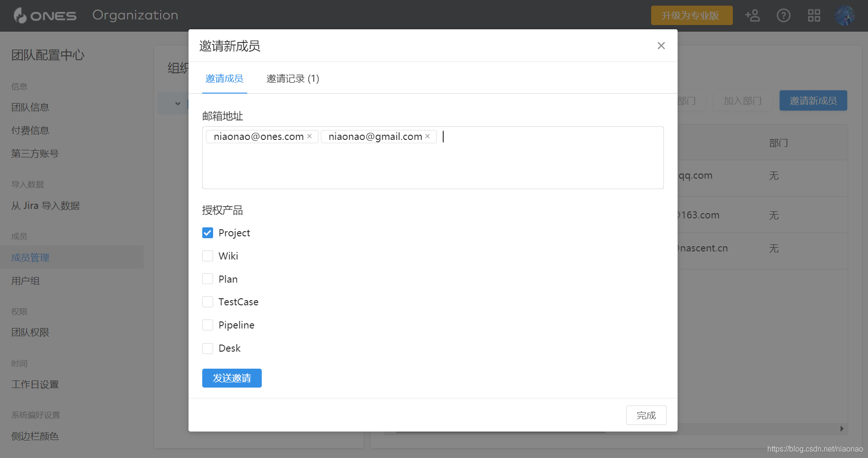The image size is (868, 458).
Task: Open 用户组 in sidebar
Action: click(x=26, y=281)
